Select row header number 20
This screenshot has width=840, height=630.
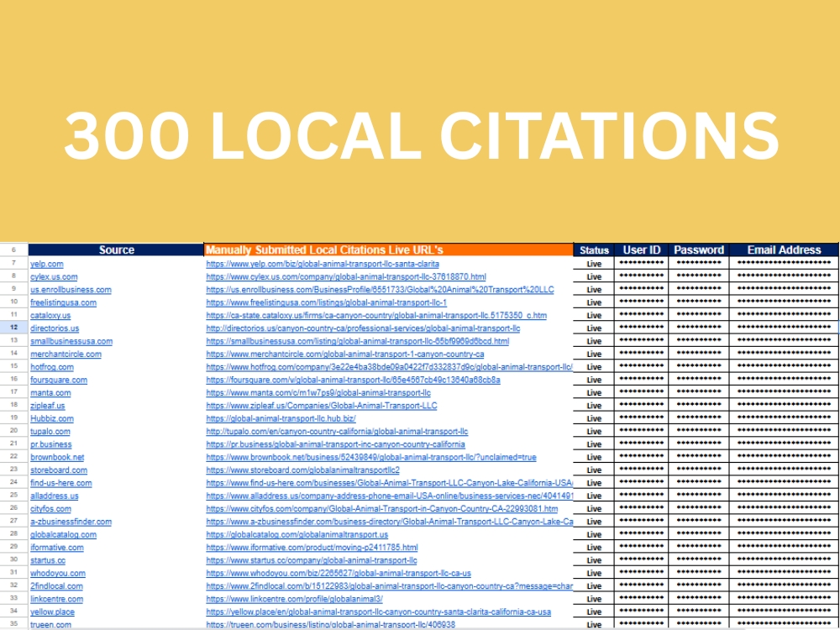click(x=14, y=430)
